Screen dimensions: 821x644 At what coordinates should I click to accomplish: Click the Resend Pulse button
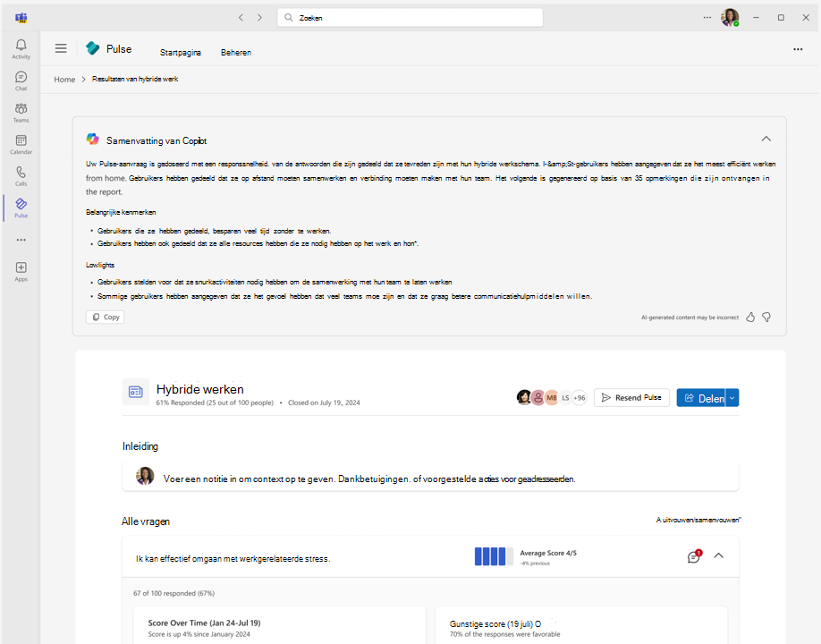(x=631, y=397)
